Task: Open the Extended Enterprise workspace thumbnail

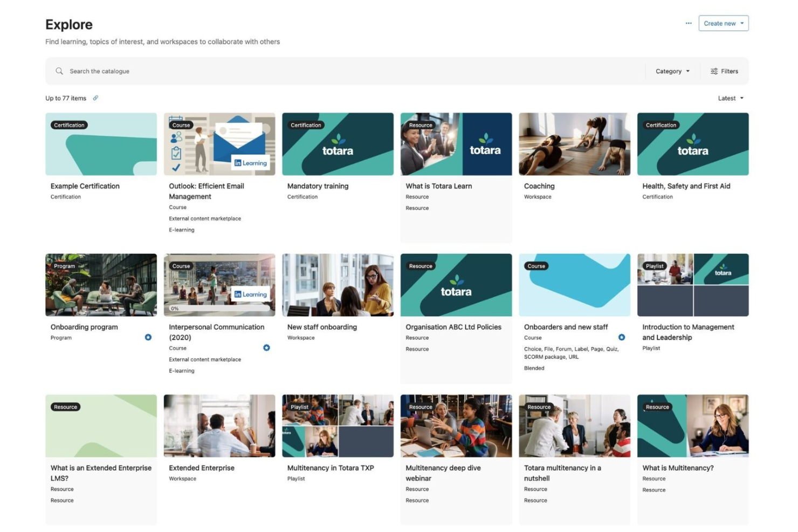Action: tap(219, 425)
